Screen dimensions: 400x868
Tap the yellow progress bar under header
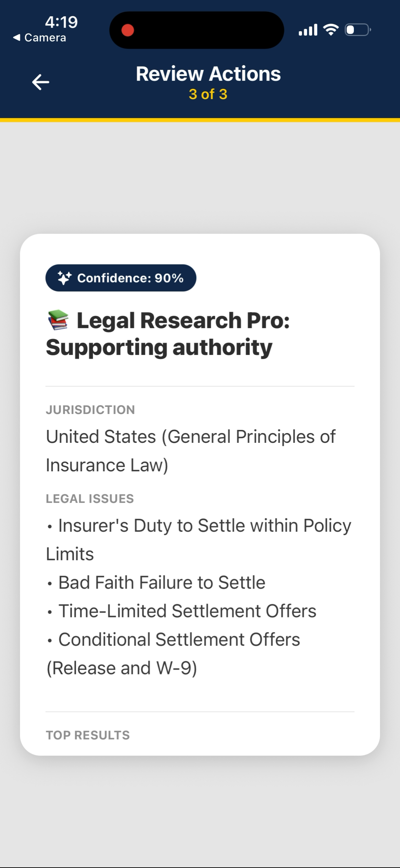point(200,120)
